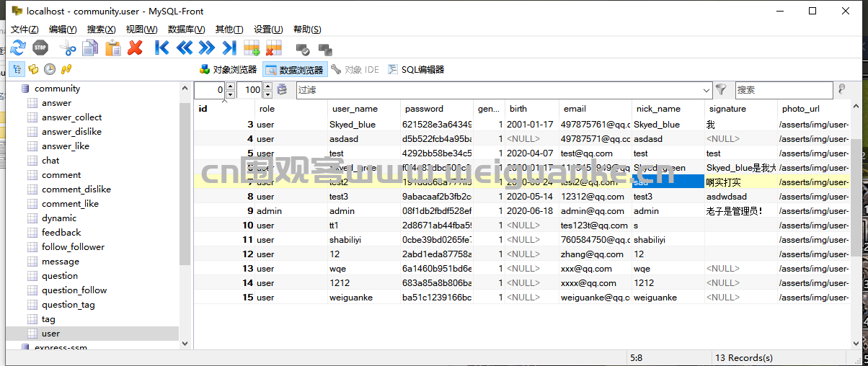868x366 pixels.
Task: Click the Copy icon in toolbar
Action: point(90,48)
